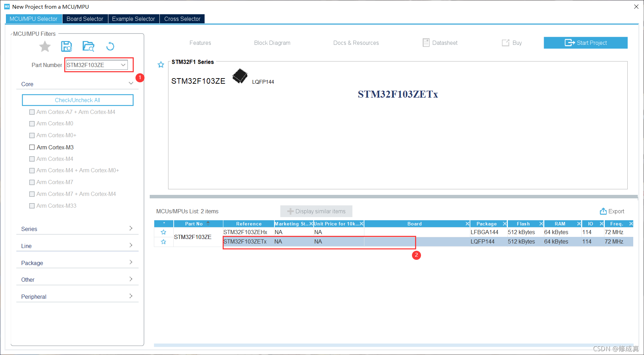Click Check/Uncheck All button
The image size is (644, 355).
pos(77,100)
